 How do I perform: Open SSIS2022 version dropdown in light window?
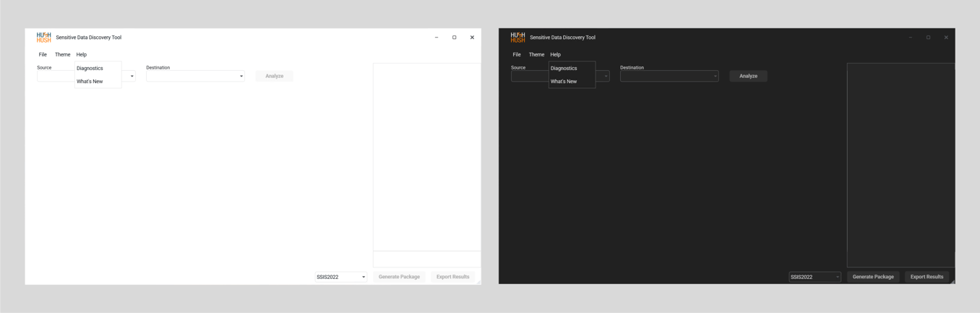click(x=363, y=277)
